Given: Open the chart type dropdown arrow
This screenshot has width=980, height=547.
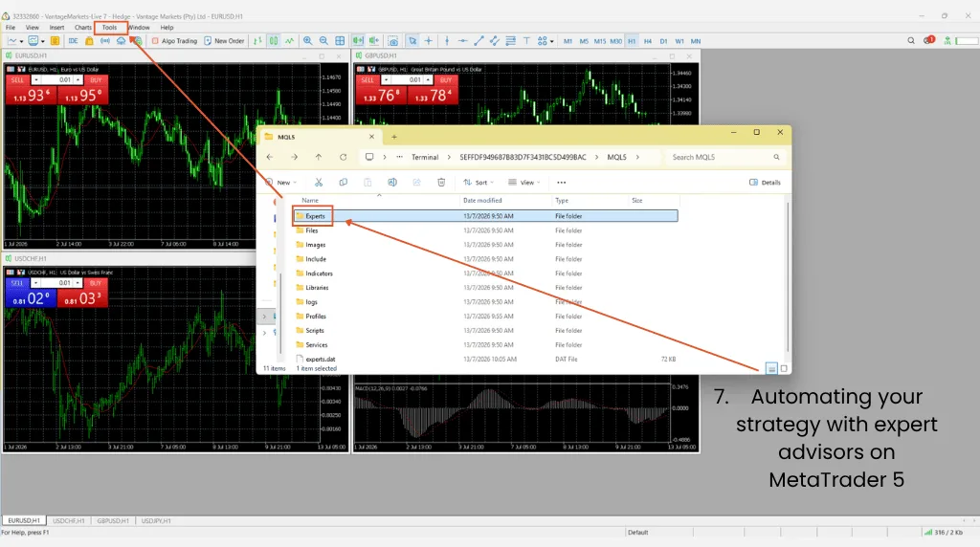Looking at the screenshot, I should click(x=21, y=42).
